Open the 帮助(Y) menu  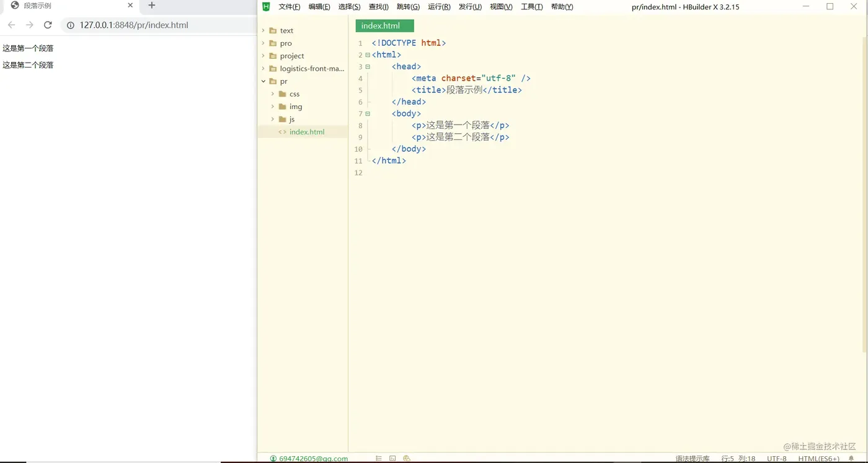pyautogui.click(x=562, y=7)
